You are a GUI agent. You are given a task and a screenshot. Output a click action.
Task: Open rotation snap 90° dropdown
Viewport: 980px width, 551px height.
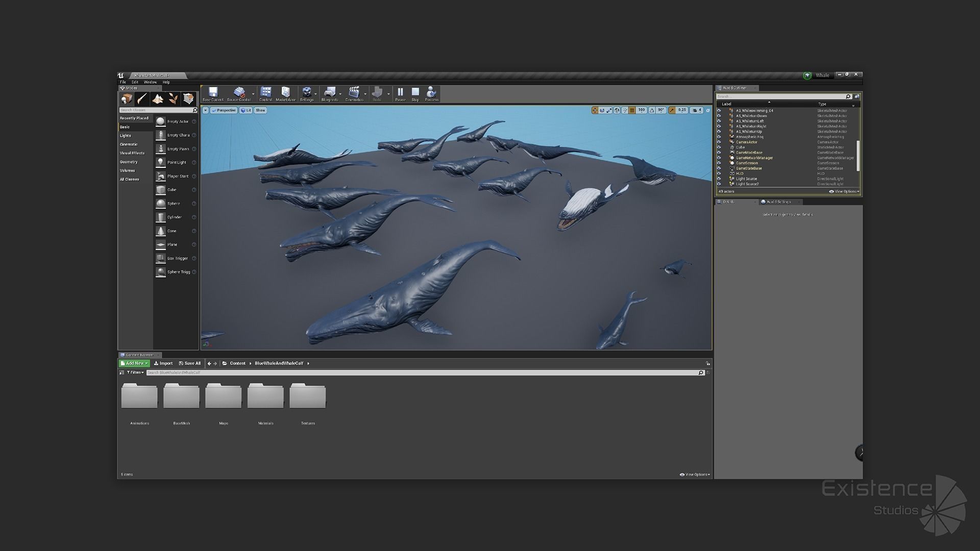tap(661, 110)
